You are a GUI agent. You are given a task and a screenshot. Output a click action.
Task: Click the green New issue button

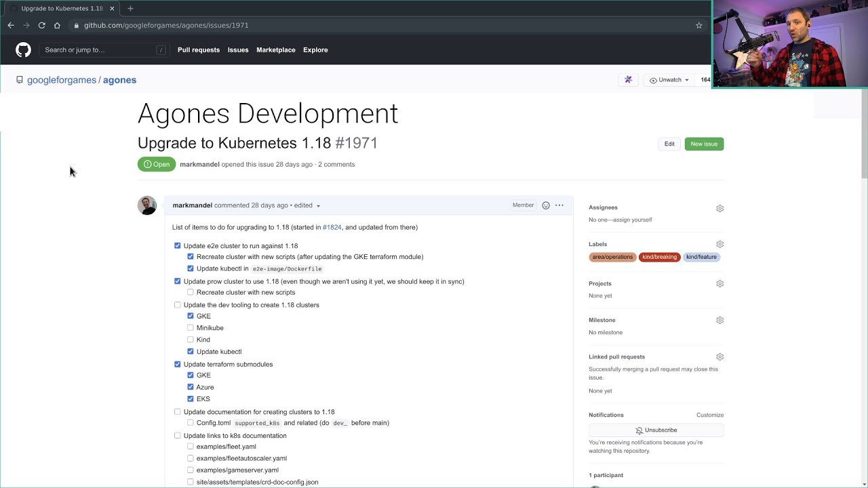coord(704,144)
